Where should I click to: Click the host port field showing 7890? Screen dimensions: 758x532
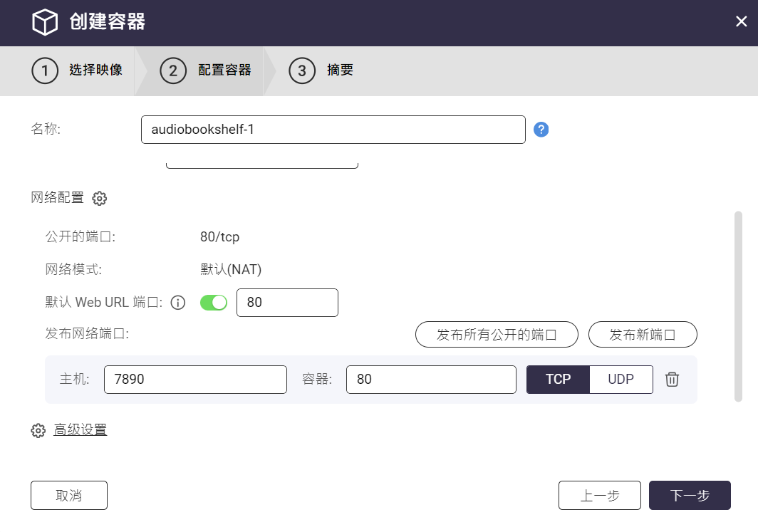[x=194, y=380]
